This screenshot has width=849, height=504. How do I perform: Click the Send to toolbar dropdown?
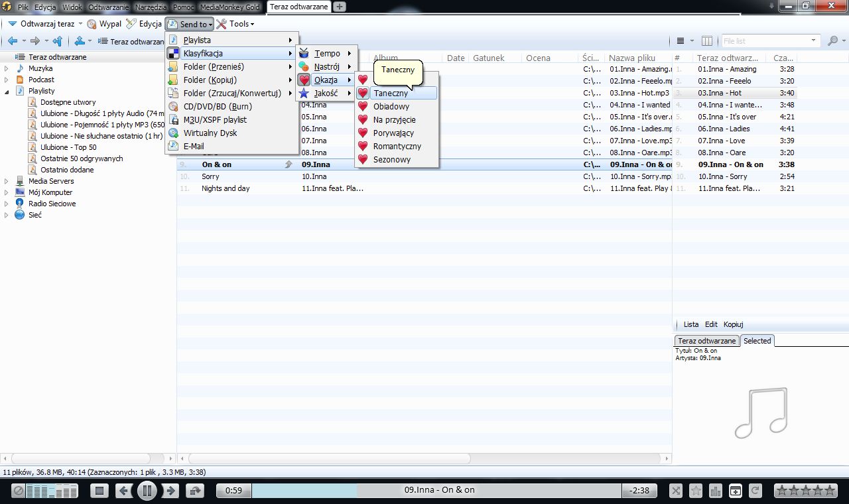point(190,24)
